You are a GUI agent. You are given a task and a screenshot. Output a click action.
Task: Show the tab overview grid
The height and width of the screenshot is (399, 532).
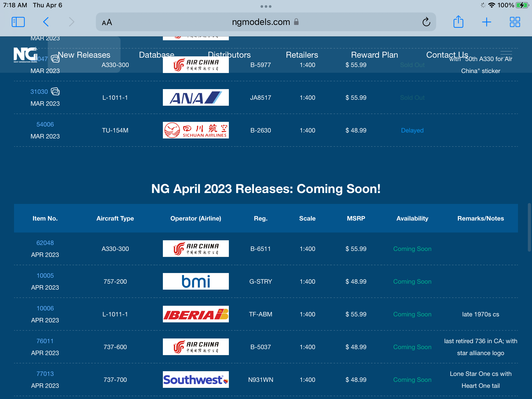[x=515, y=22]
